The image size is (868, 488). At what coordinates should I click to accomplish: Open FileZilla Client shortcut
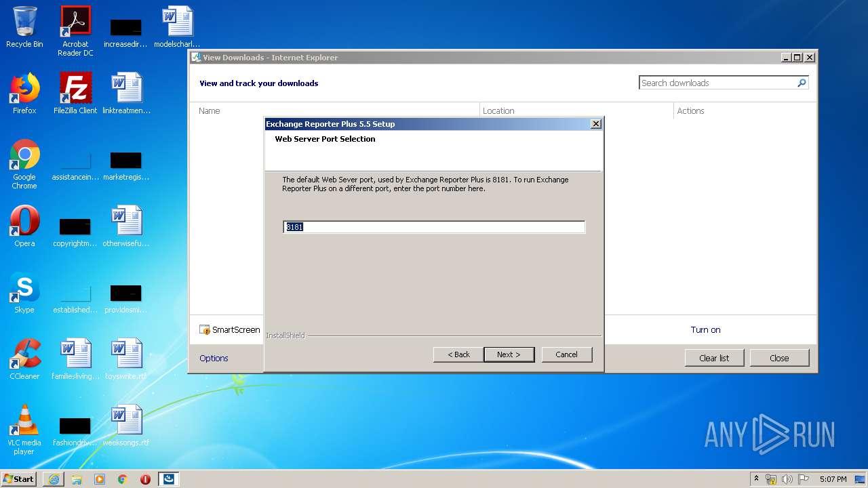75,94
